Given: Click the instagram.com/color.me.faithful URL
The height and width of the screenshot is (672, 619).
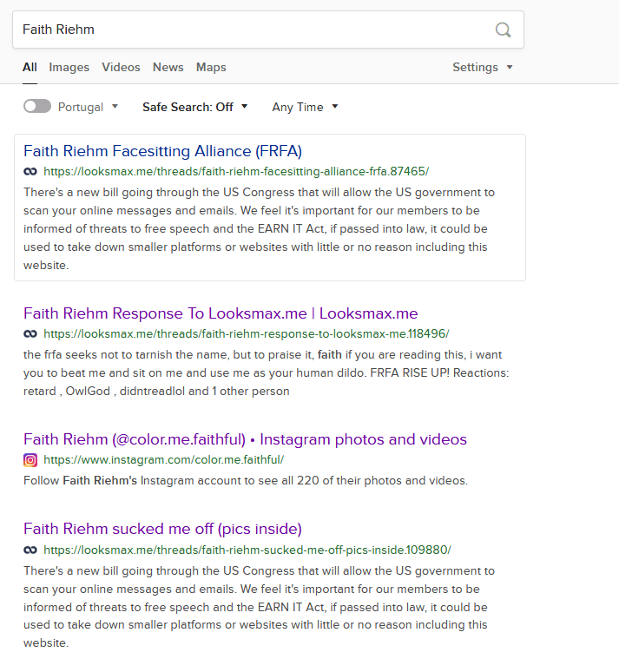Looking at the screenshot, I should point(164,460).
